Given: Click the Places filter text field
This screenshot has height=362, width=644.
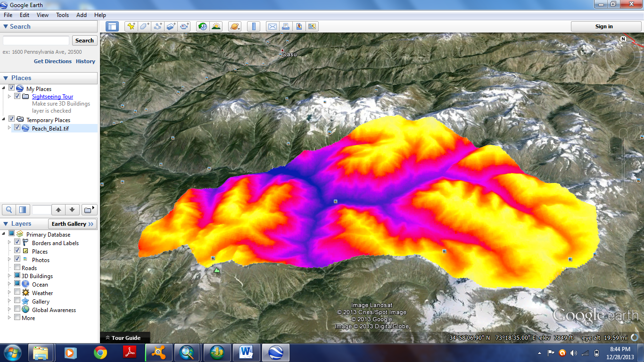Looking at the screenshot, I should point(41,209).
